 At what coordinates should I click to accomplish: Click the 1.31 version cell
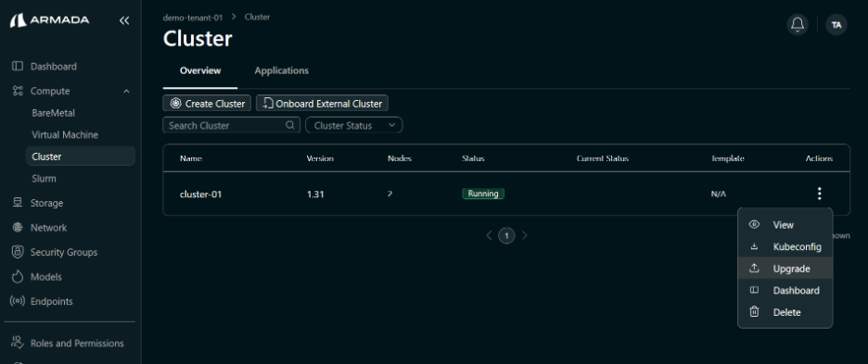pos(315,195)
